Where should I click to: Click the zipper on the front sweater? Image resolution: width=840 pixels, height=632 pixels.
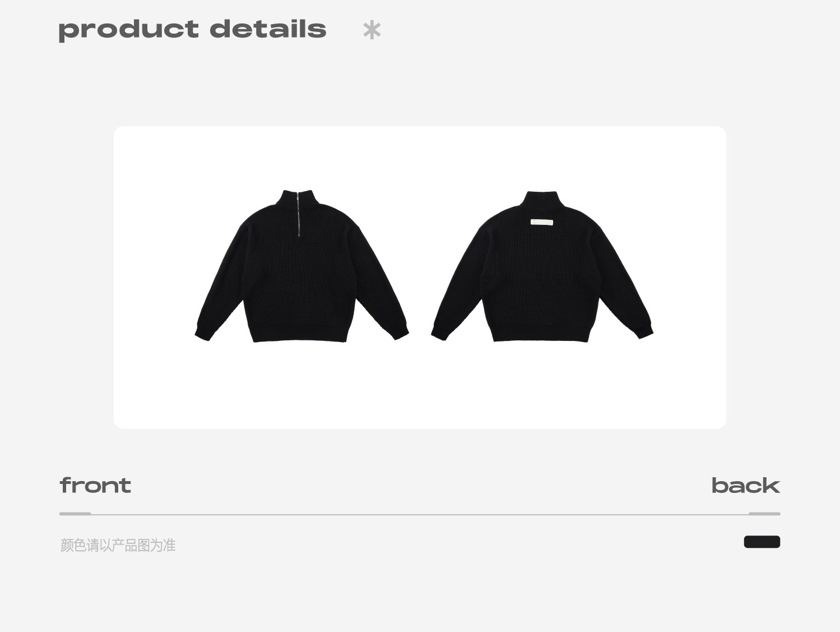tap(298, 214)
